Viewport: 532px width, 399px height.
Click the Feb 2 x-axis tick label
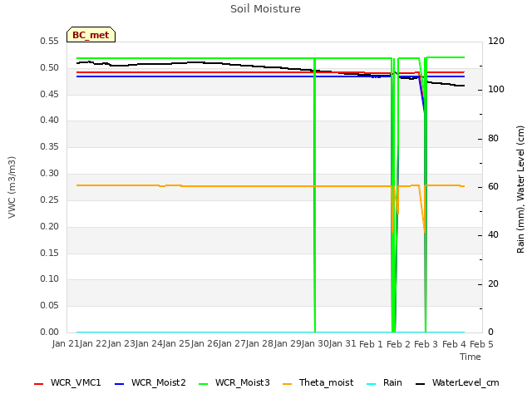(398, 344)
